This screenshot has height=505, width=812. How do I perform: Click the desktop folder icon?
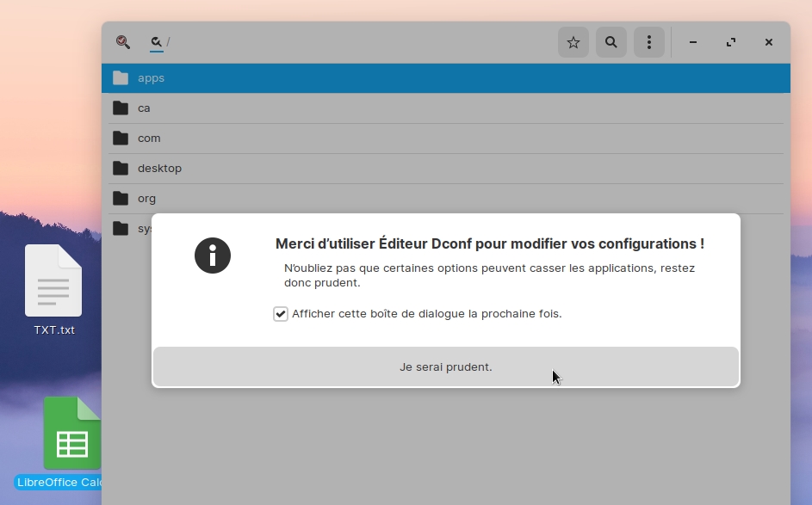[121, 169]
